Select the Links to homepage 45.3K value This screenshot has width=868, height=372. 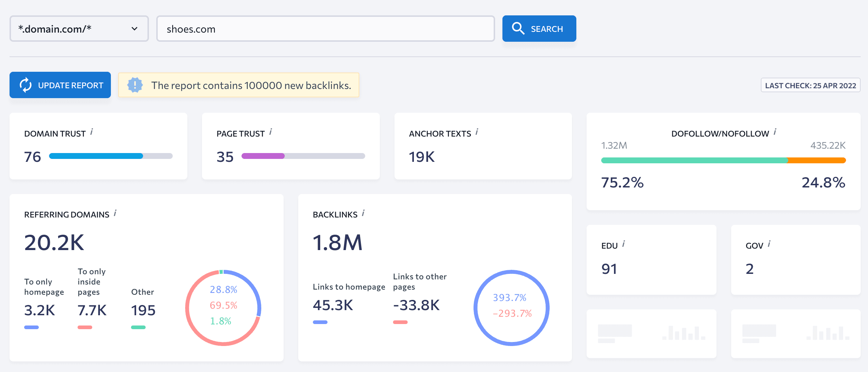(333, 305)
